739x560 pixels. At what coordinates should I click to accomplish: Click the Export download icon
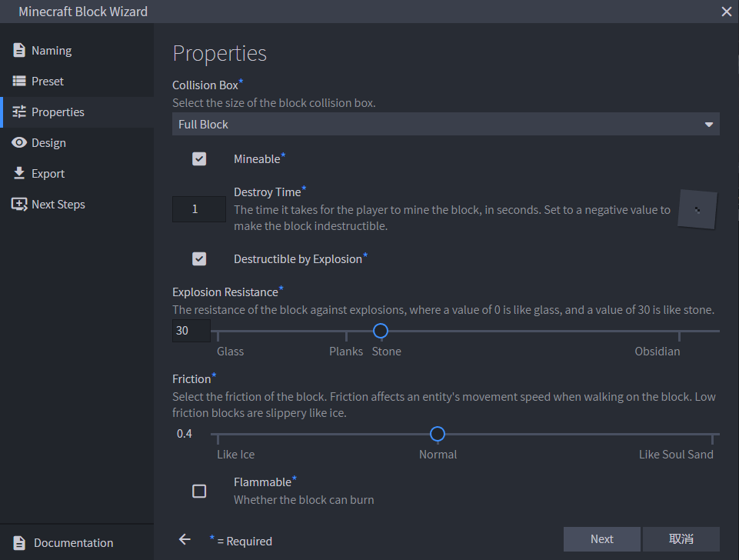pyautogui.click(x=19, y=173)
